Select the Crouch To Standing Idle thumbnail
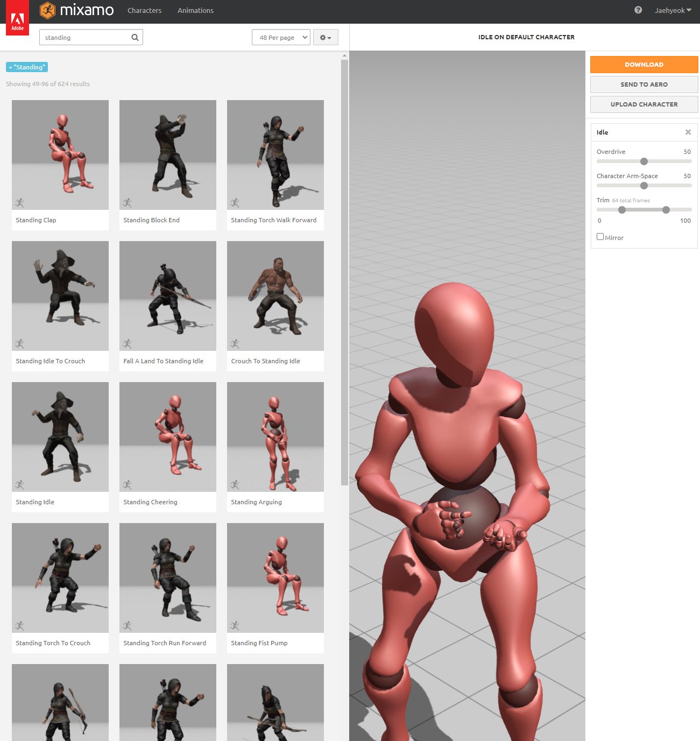 coord(275,296)
